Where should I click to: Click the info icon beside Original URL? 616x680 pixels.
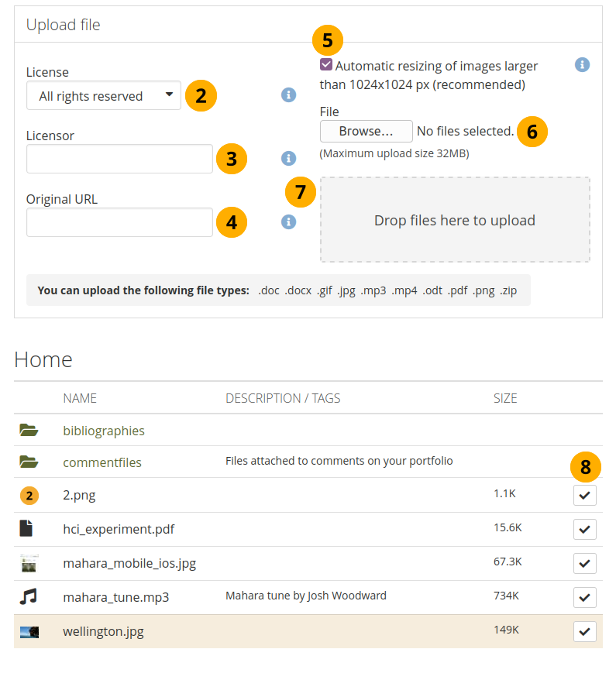[x=288, y=222]
